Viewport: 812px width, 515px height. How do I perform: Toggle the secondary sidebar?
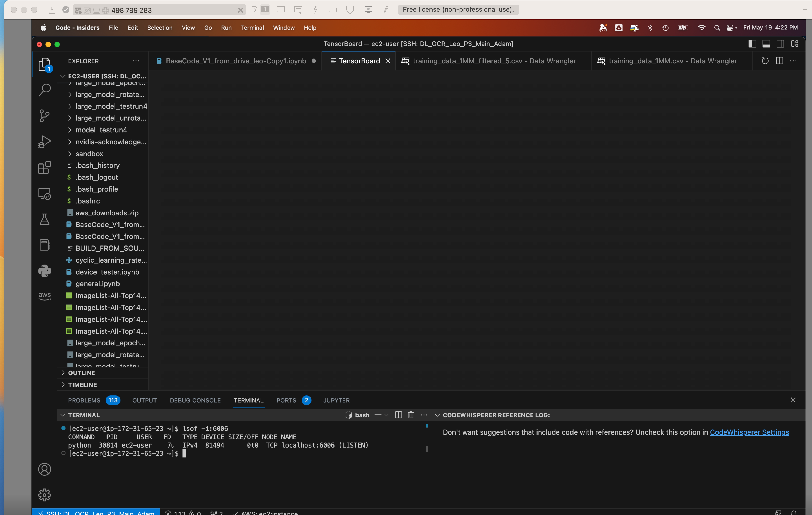click(x=781, y=43)
